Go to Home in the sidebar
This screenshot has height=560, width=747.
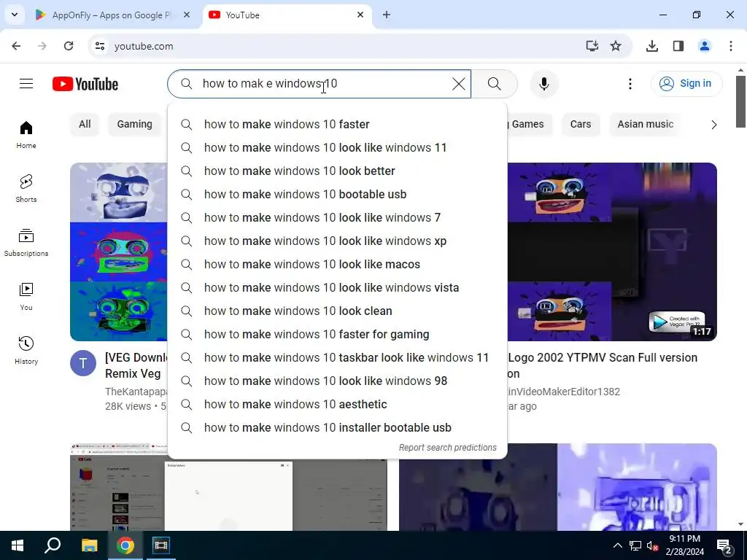pyautogui.click(x=26, y=134)
